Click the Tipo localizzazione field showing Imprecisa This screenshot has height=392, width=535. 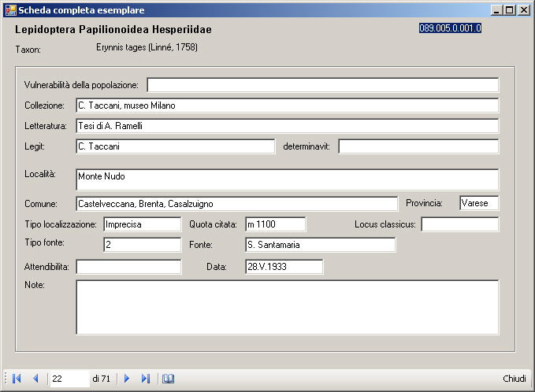(x=143, y=224)
